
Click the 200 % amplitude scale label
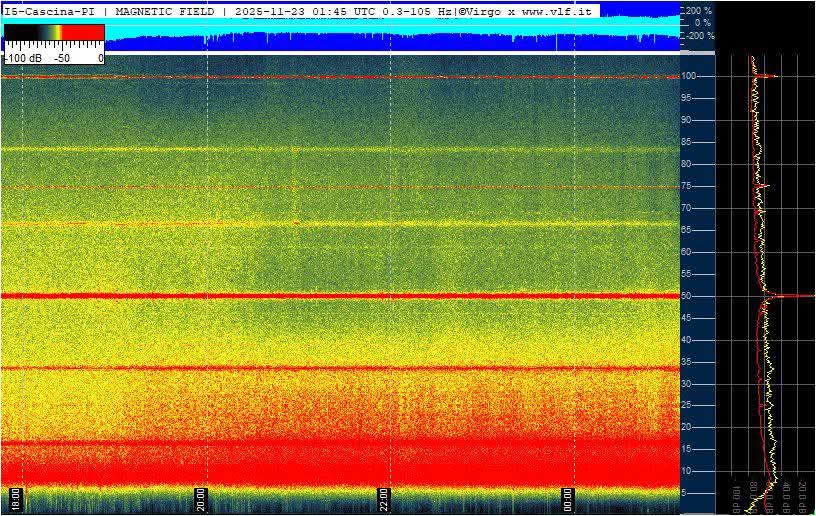tap(698, 9)
